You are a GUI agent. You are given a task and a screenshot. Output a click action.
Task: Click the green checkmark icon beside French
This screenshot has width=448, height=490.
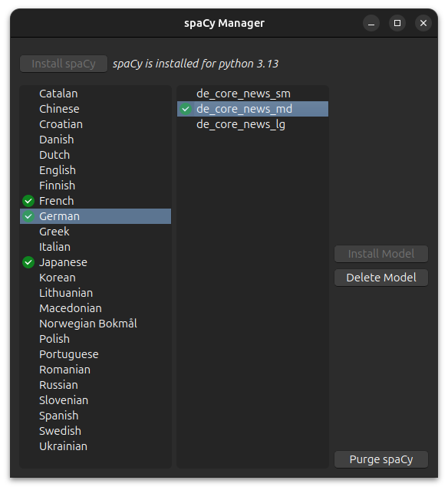coord(28,201)
